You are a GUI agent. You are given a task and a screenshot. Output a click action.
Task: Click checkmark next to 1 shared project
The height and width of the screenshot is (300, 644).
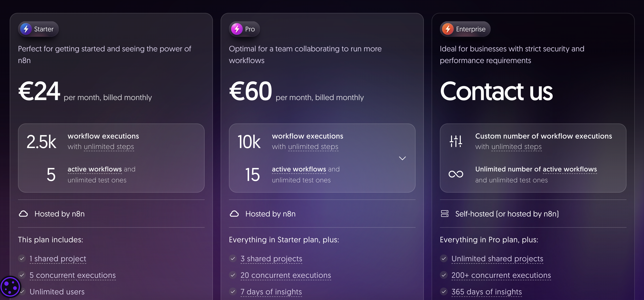point(22,258)
